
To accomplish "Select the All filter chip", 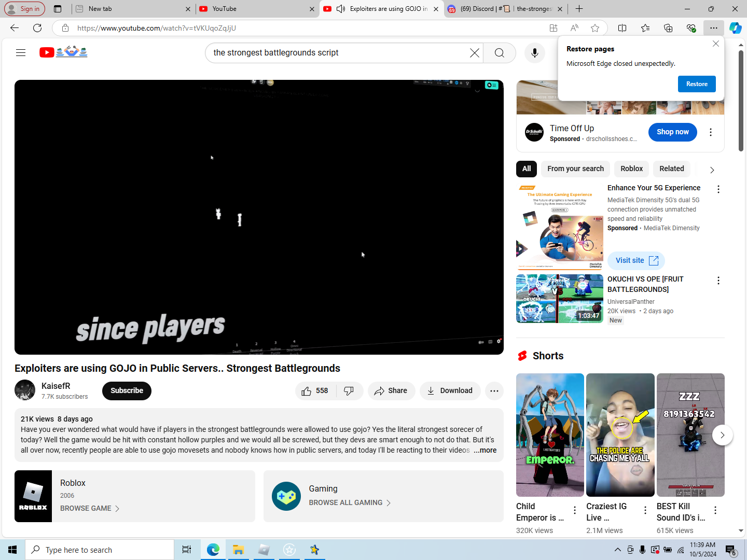I will [527, 169].
